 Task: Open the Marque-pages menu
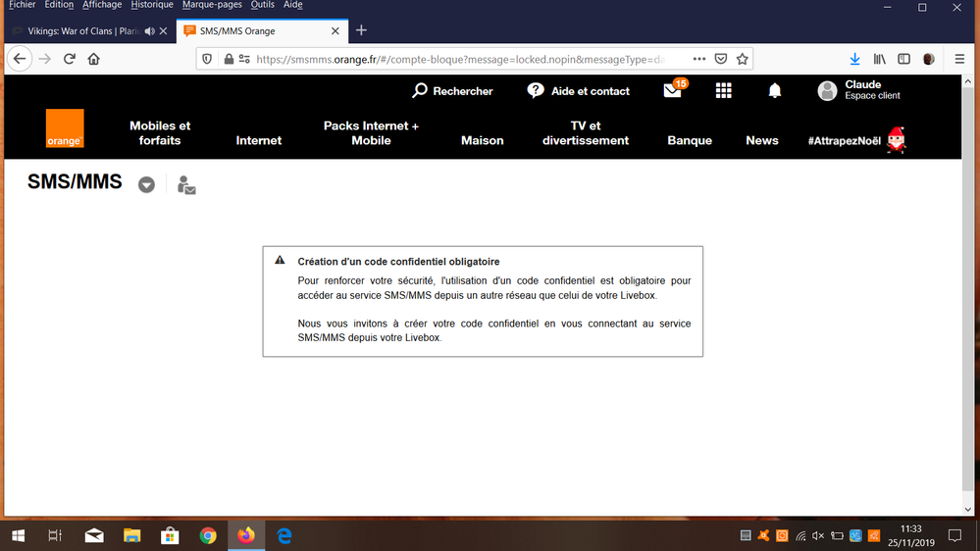tap(211, 5)
